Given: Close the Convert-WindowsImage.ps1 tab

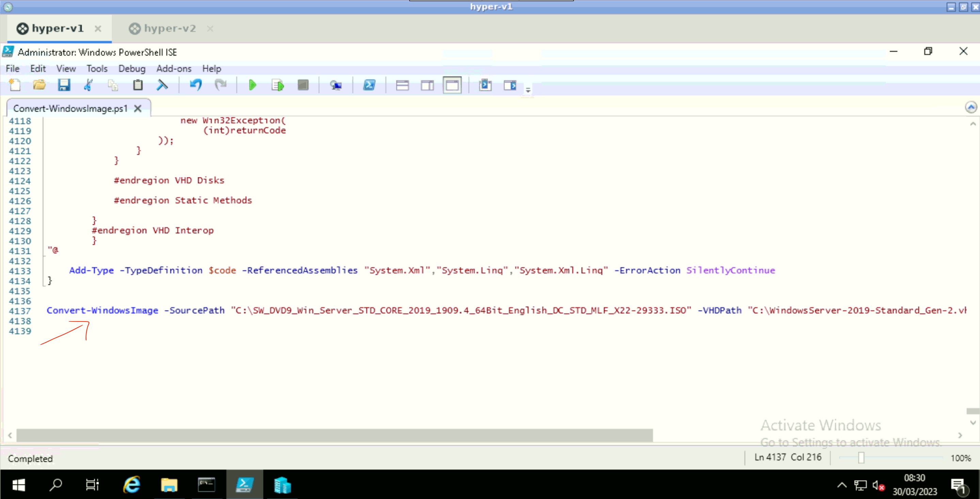Looking at the screenshot, I should click(x=138, y=109).
